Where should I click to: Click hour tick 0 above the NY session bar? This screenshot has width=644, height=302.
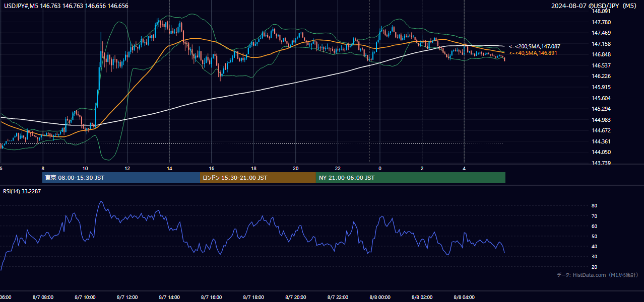380,168
